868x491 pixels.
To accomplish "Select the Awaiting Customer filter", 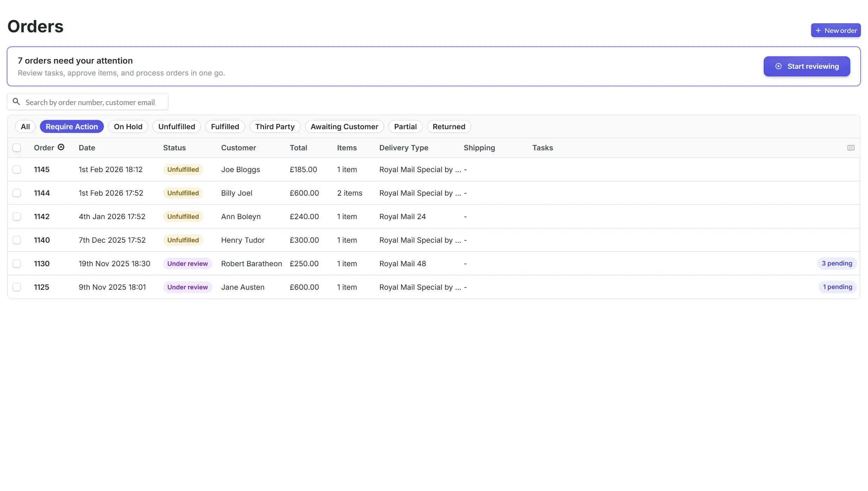I will tap(344, 126).
